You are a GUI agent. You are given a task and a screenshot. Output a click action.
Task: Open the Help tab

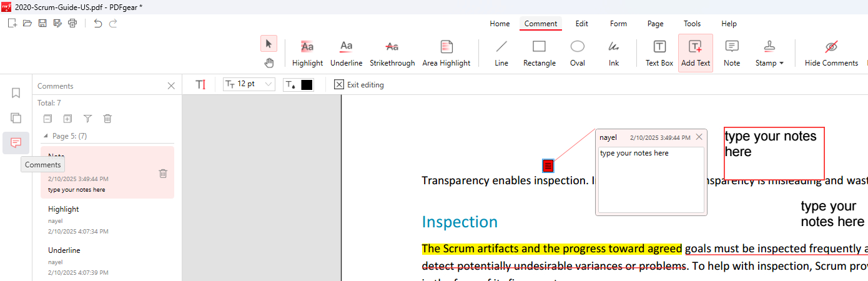click(729, 24)
